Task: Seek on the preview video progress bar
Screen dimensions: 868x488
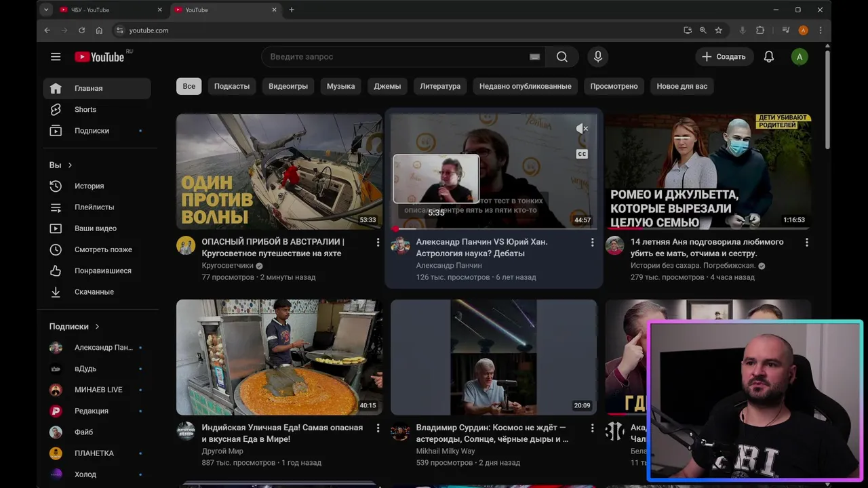Action: (x=494, y=229)
